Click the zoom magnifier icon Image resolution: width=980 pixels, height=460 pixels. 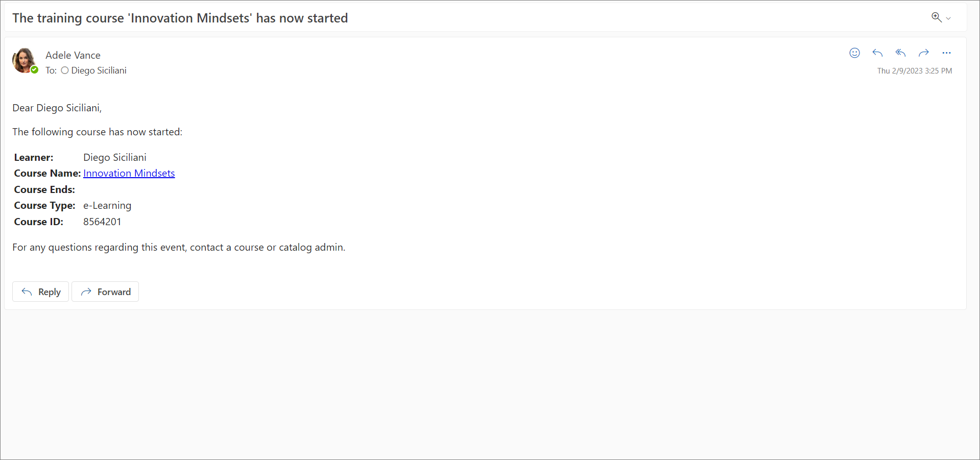(936, 17)
